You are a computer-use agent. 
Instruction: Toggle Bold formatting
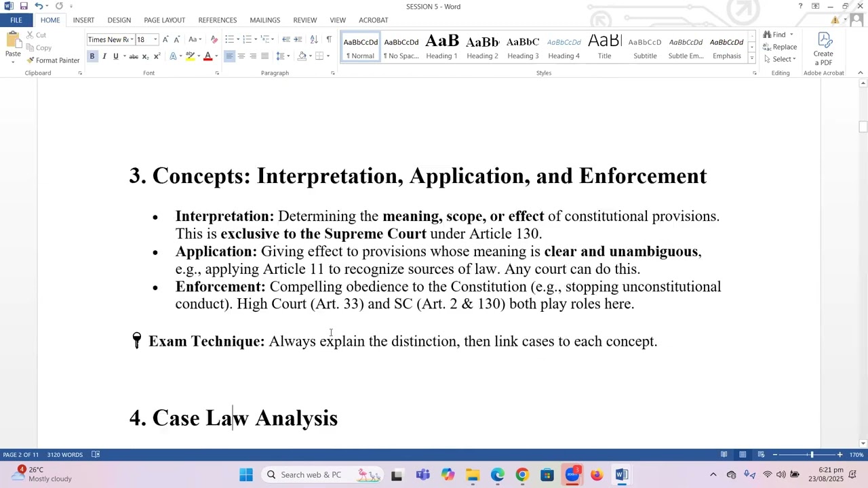tap(92, 56)
